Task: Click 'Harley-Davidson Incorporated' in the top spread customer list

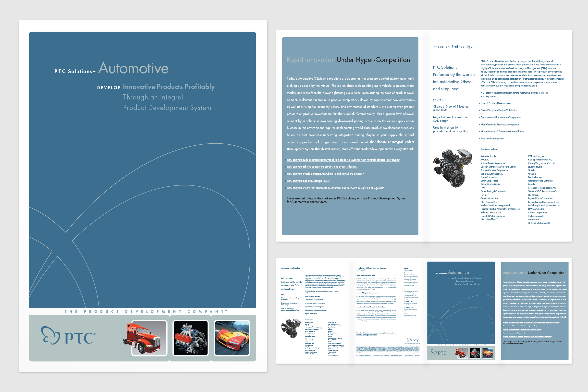Action: click(x=495, y=206)
